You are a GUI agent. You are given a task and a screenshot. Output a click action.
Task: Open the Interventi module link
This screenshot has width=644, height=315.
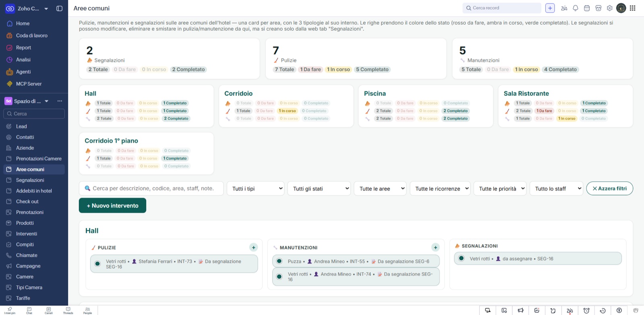click(x=27, y=234)
